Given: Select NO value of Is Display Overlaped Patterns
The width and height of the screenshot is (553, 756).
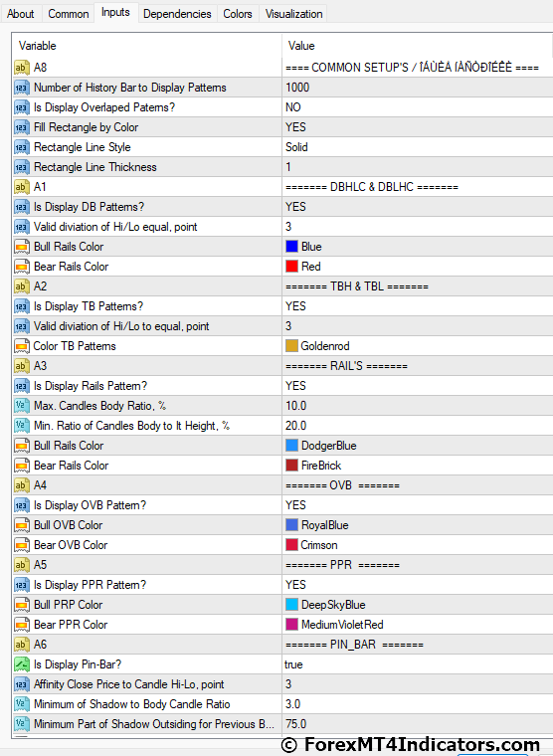Looking at the screenshot, I should 418,107.
